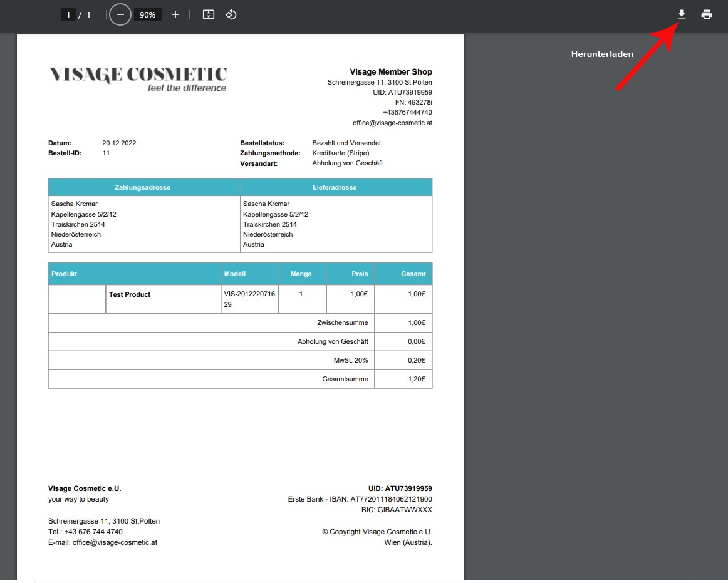The height and width of the screenshot is (583, 728).
Task: Click the Visage Cosmetic logo
Action: [138, 79]
